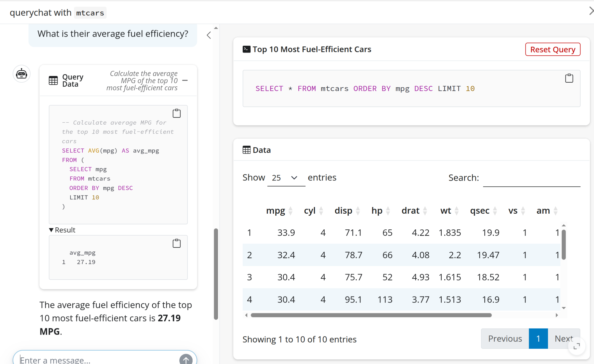Click the Query Data table icon

coord(53,81)
